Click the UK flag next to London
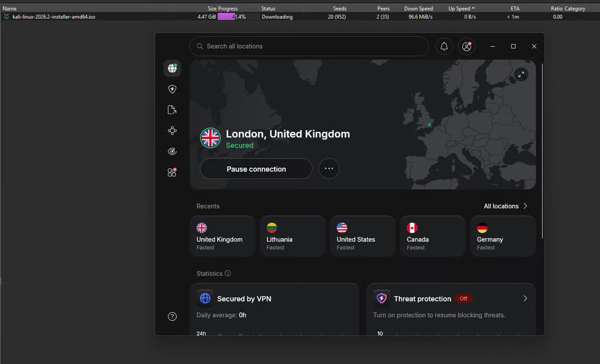The width and height of the screenshot is (600, 364). (x=210, y=138)
